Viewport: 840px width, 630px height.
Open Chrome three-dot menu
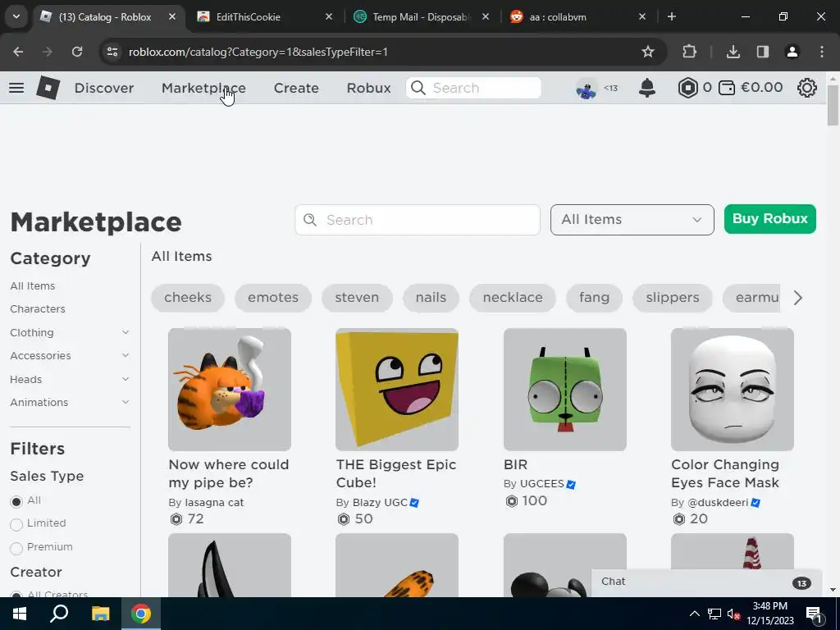coord(822,52)
